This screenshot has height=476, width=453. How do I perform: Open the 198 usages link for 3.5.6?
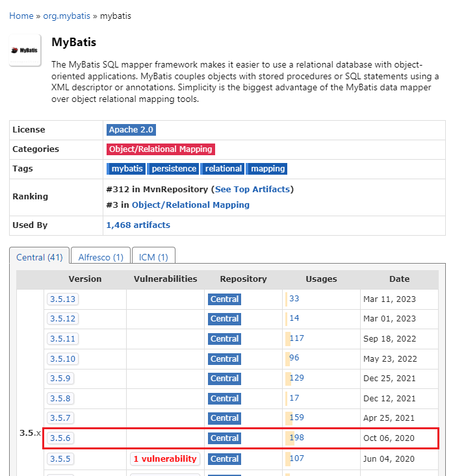[296, 438]
